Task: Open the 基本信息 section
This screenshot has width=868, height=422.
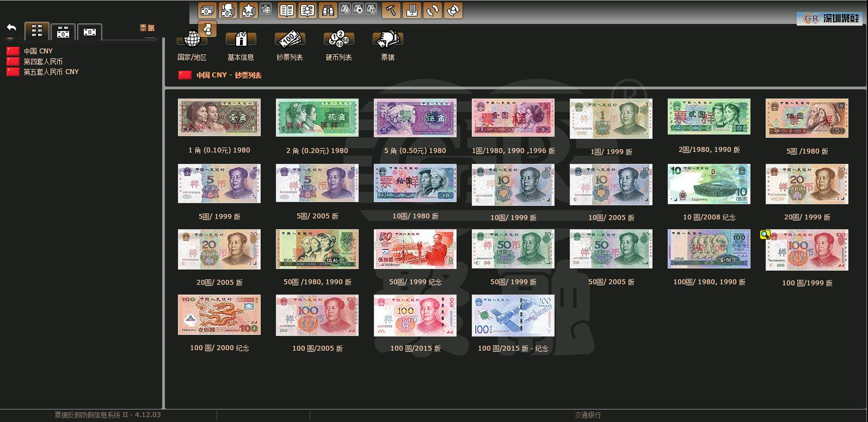Action: 241,46
